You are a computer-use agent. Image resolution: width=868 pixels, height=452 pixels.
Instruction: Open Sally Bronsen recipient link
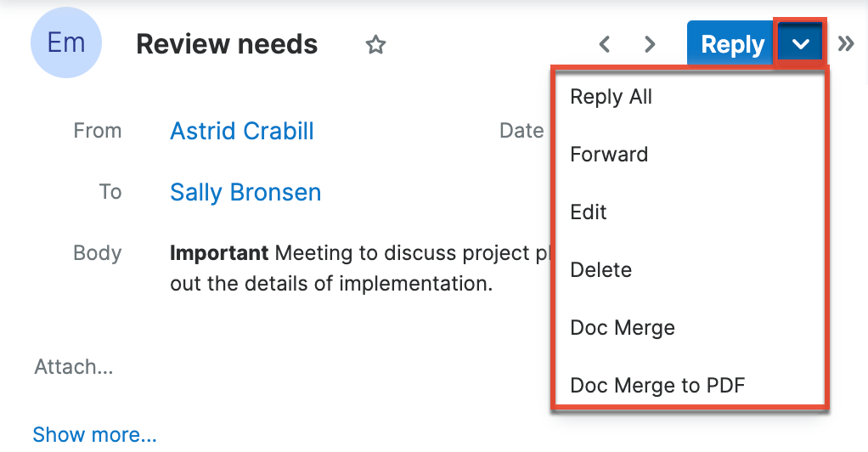245,192
